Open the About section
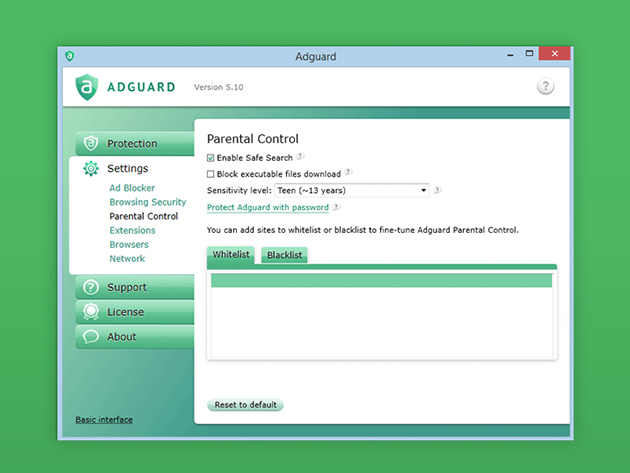The width and height of the screenshot is (630, 473). point(135,337)
